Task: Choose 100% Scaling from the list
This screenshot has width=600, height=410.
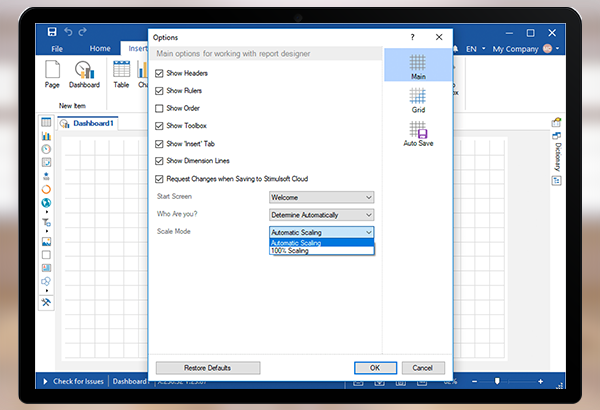Action: coord(291,250)
